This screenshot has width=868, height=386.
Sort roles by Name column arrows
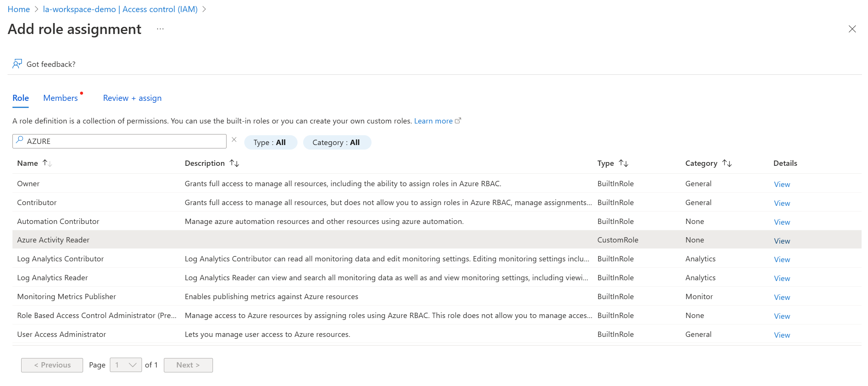coord(47,163)
